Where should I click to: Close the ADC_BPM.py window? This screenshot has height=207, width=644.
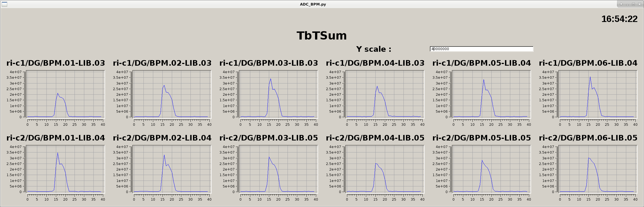click(x=639, y=4)
